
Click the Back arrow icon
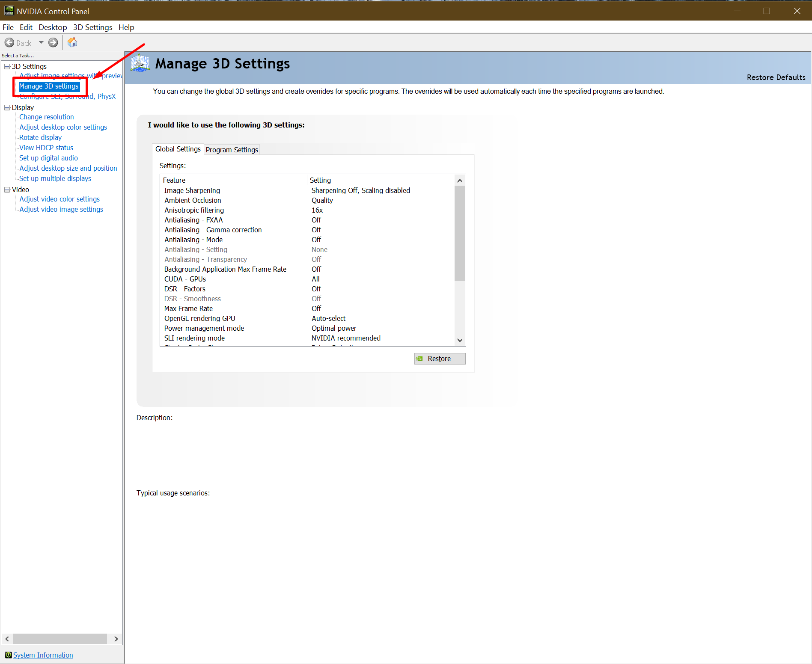9,43
